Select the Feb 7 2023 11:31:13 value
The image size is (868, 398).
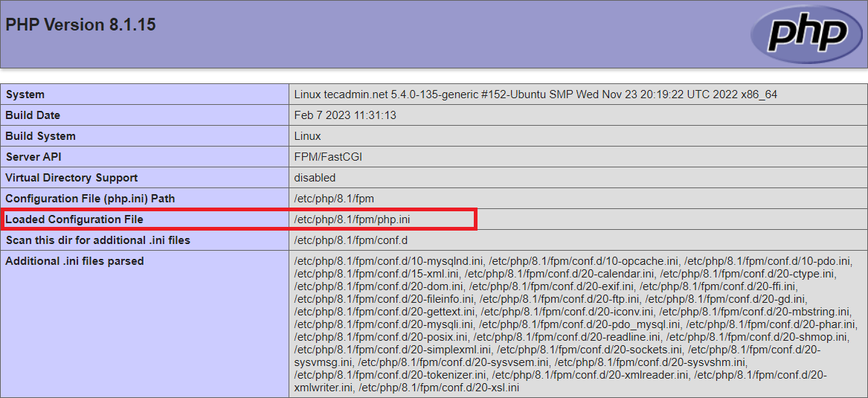(345, 115)
